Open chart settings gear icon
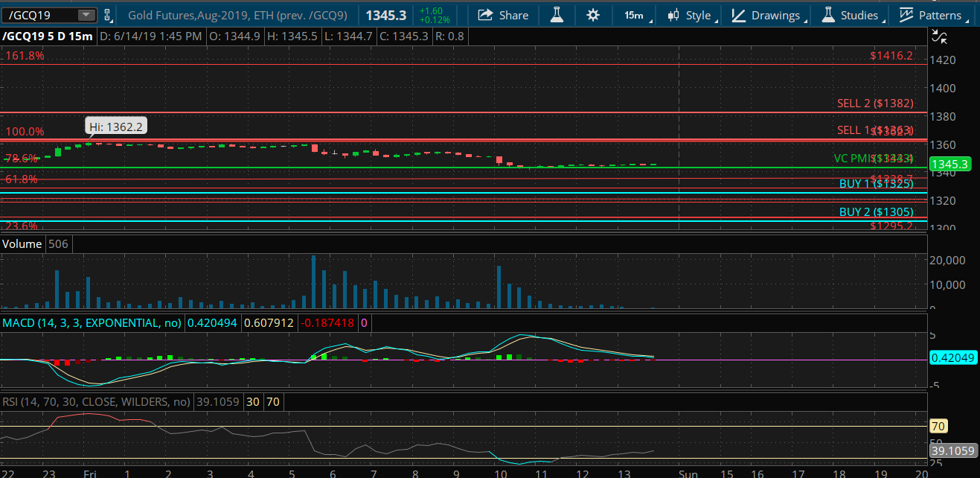The height and width of the screenshot is (478, 980). tap(592, 15)
